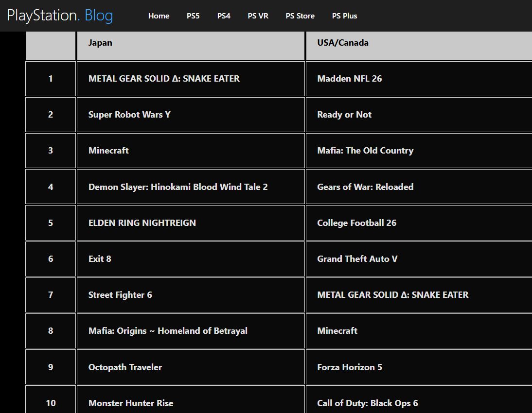Viewport: 532px width, 413px height.
Task: Click rank number 5 cell
Action: 51,223
